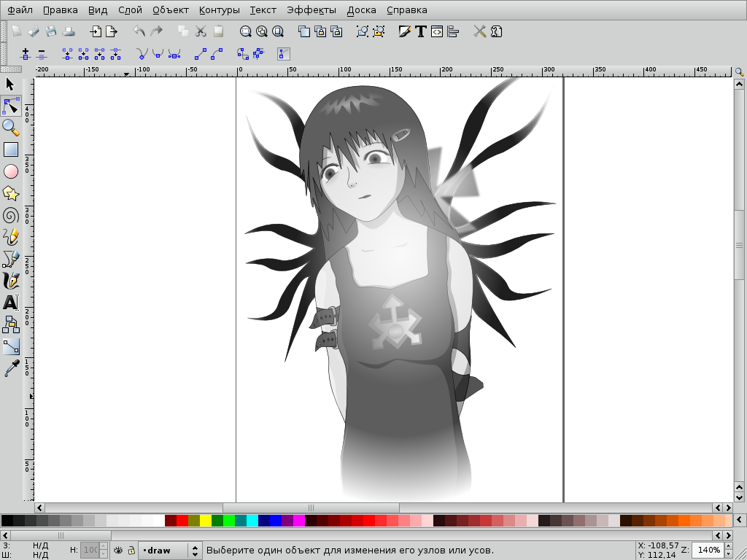
Task: Click the Print document icon
Action: click(69, 31)
